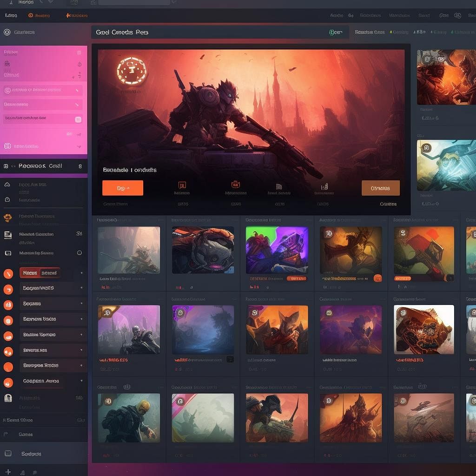This screenshot has height=476, width=476.
Task: Click the news document icon in the sidebar
Action: click(x=7, y=234)
